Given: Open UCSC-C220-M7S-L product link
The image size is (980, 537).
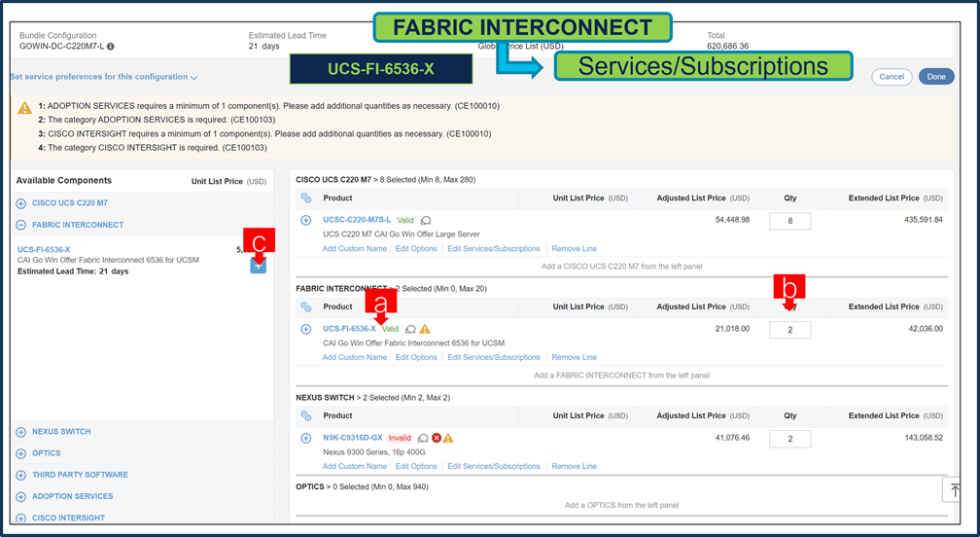Looking at the screenshot, I should (x=357, y=220).
